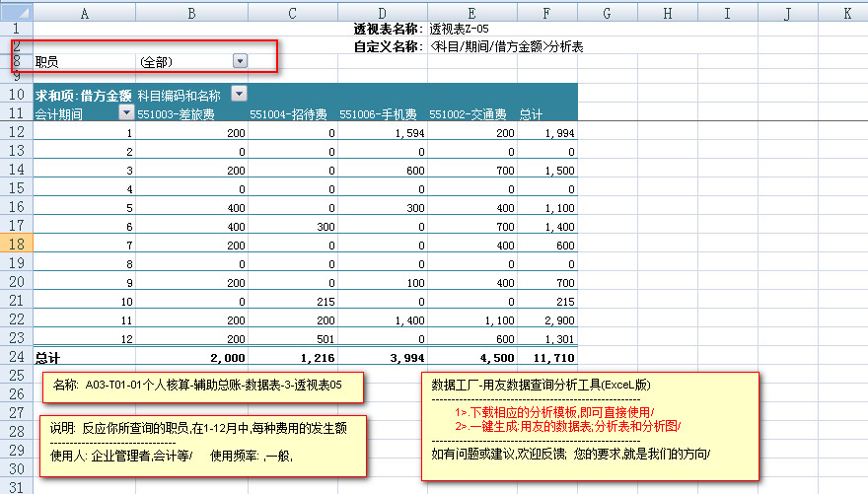Select row 24 header
This screenshot has height=494, width=868.
pos(16,356)
